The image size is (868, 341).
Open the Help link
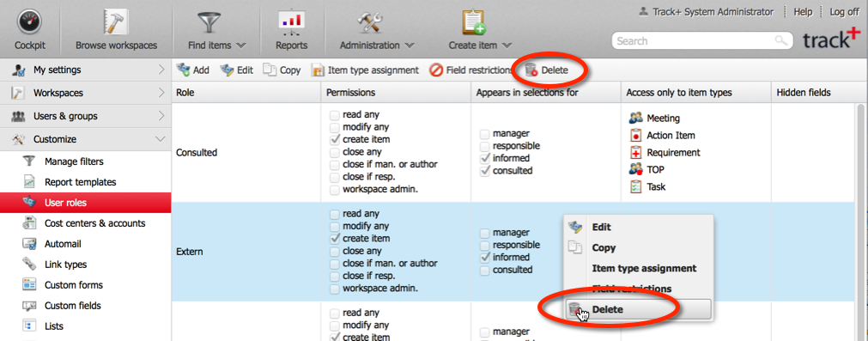[803, 12]
